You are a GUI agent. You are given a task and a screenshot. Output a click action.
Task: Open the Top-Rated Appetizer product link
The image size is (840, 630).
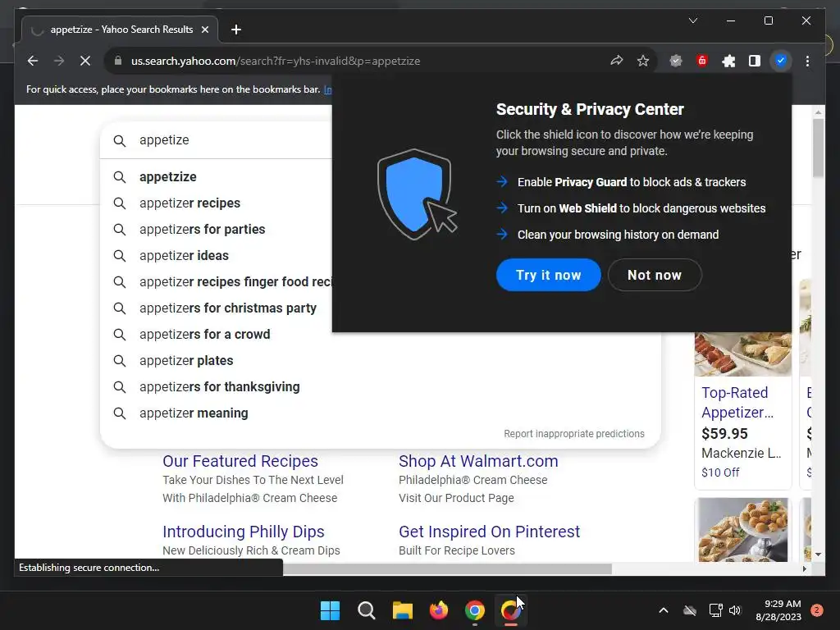click(x=737, y=402)
